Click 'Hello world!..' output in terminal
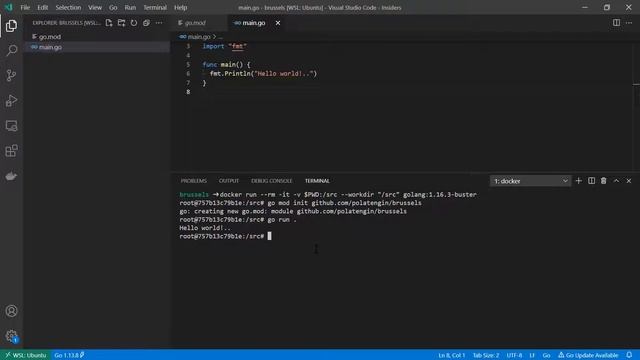The width and height of the screenshot is (640, 360). coord(204,228)
